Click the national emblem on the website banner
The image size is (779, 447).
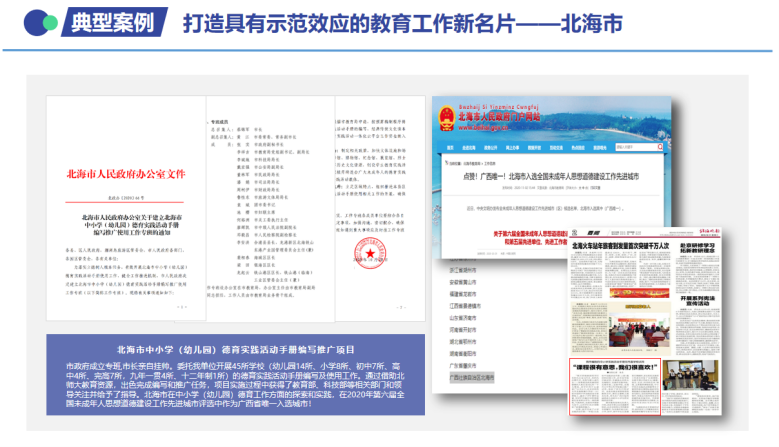tap(446, 119)
